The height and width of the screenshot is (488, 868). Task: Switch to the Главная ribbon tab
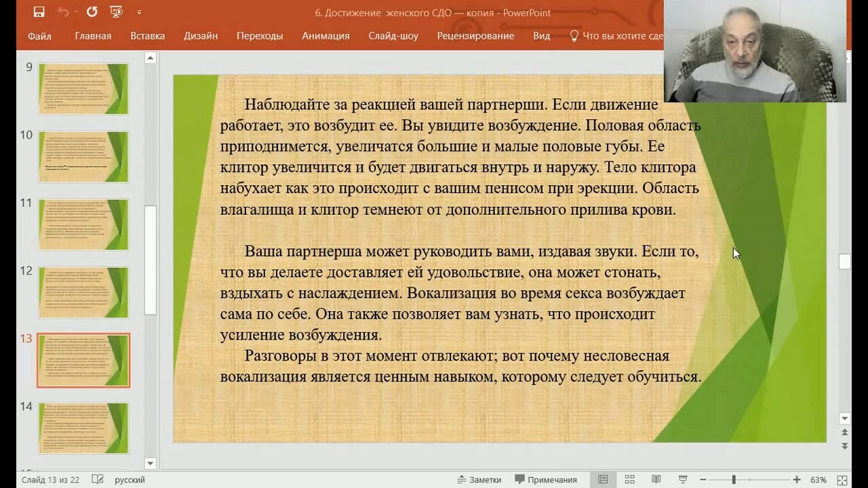pyautogui.click(x=93, y=36)
